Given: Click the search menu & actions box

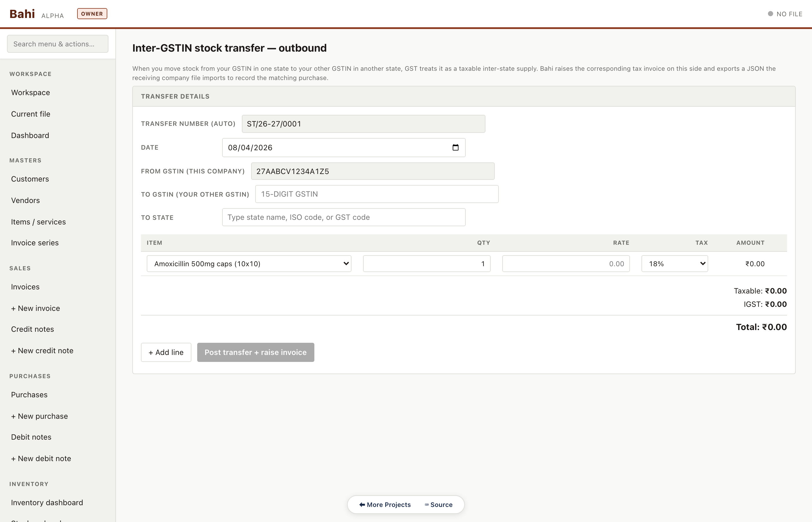Looking at the screenshot, I should [58, 44].
